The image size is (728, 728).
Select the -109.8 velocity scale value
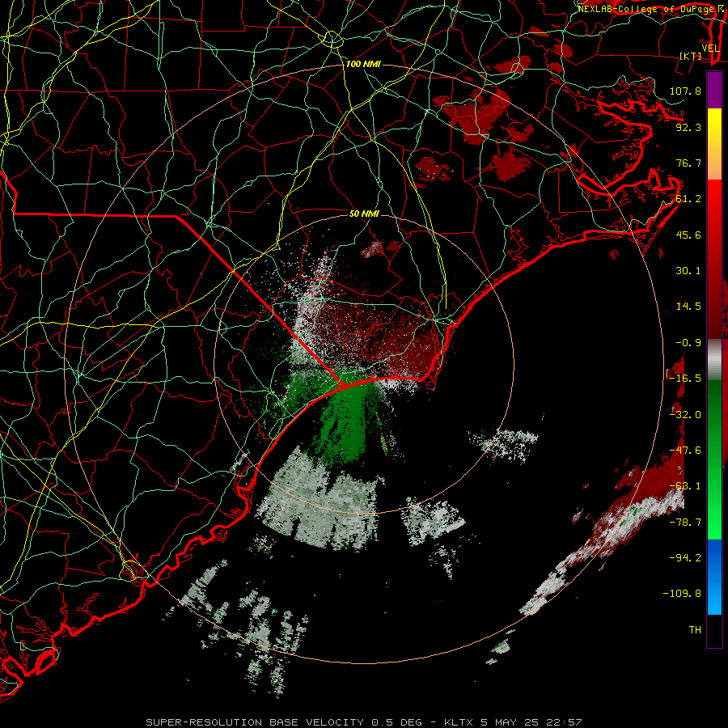682,594
